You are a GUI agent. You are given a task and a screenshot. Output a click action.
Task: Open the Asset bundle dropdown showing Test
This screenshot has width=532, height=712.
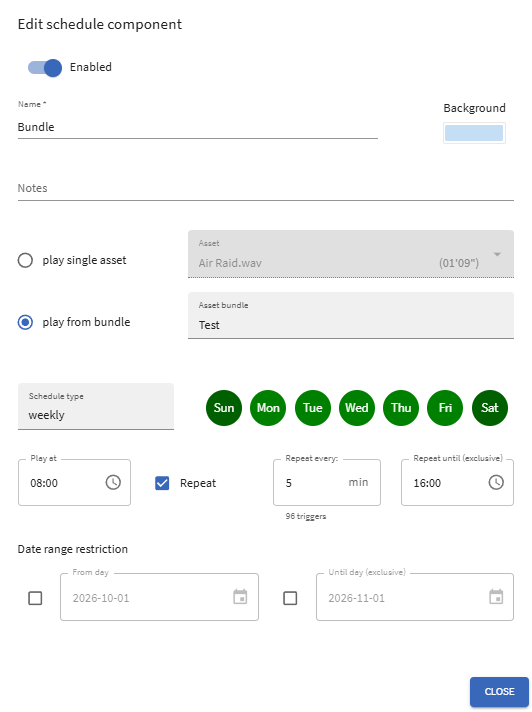point(351,316)
